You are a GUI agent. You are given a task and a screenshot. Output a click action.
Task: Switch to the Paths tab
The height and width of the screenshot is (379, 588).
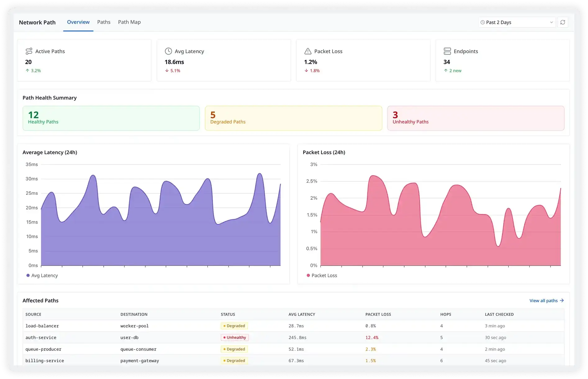(104, 22)
